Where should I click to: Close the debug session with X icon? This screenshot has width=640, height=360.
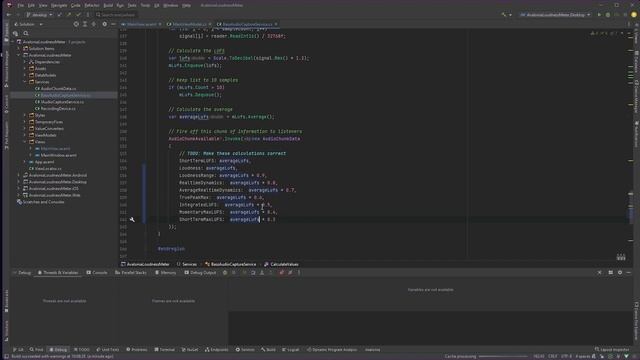click(x=599, y=272)
